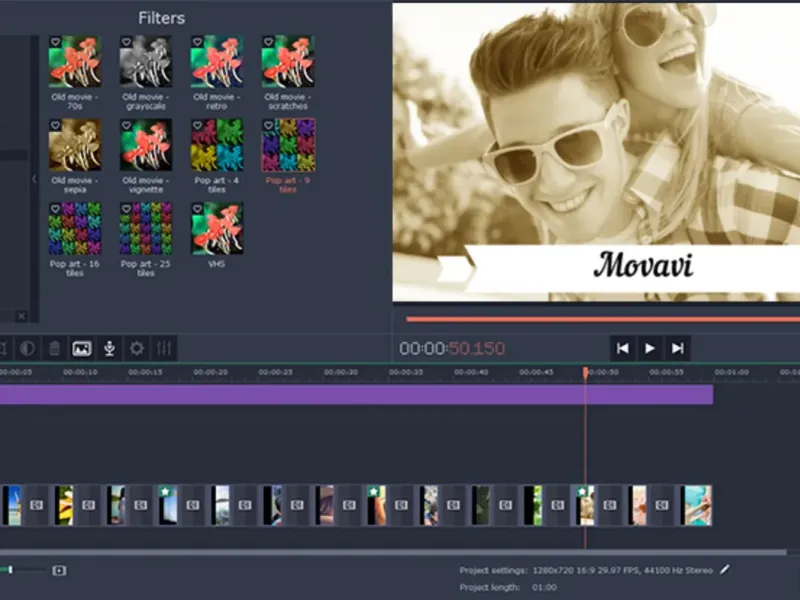The image size is (800, 600).
Task: Open clip properties with the picture icon
Action: (82, 348)
